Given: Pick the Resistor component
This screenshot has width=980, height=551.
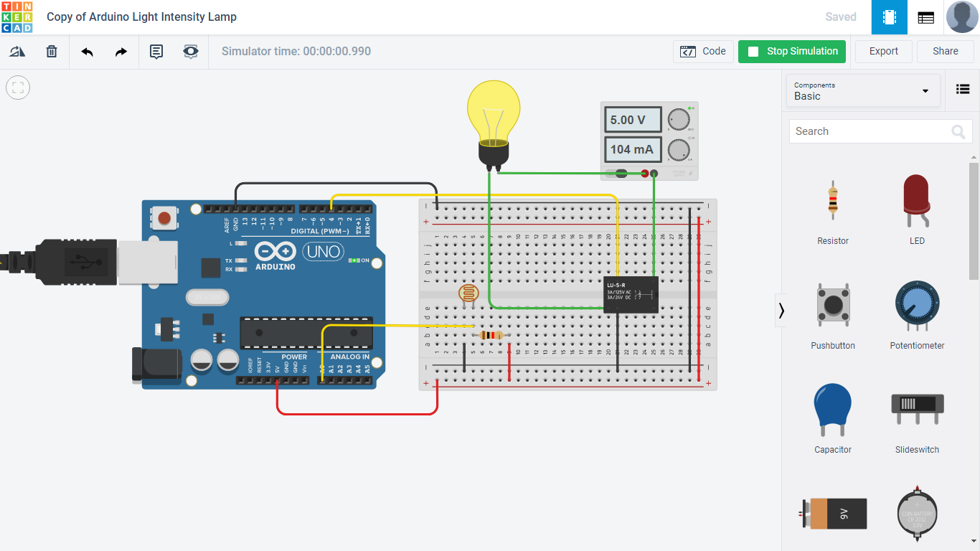Looking at the screenshot, I should point(833,209).
